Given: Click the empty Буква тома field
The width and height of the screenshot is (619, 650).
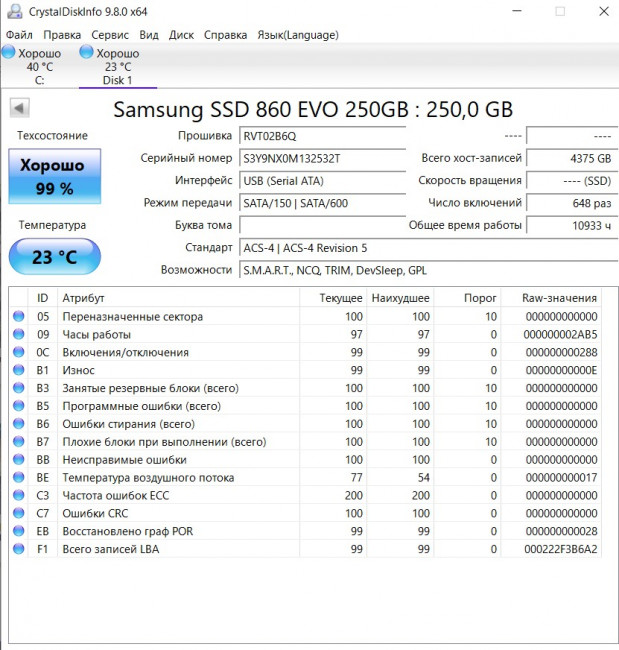Looking at the screenshot, I should click(x=323, y=226).
